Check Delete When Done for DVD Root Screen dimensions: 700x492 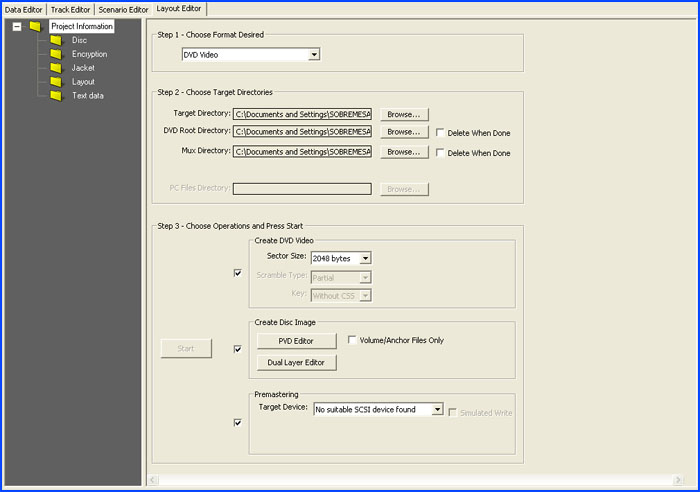pos(440,132)
